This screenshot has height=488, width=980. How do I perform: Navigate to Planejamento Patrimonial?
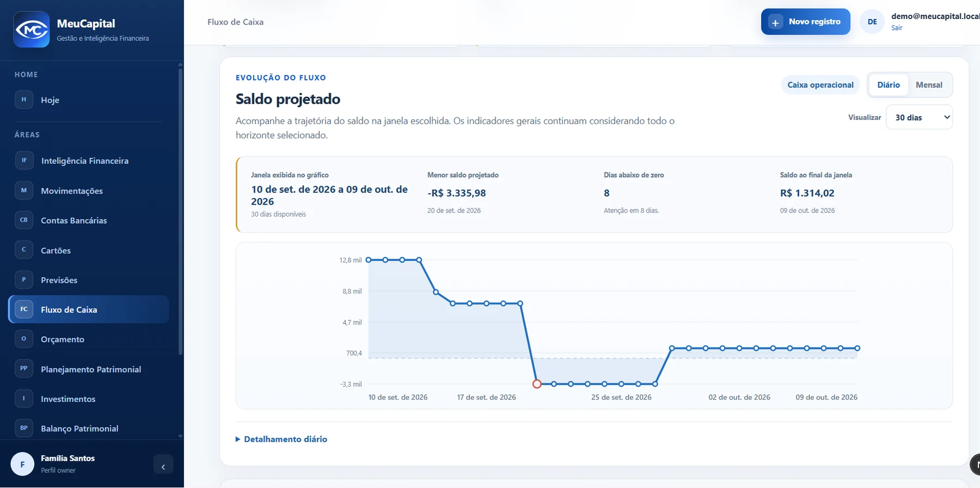(89, 369)
